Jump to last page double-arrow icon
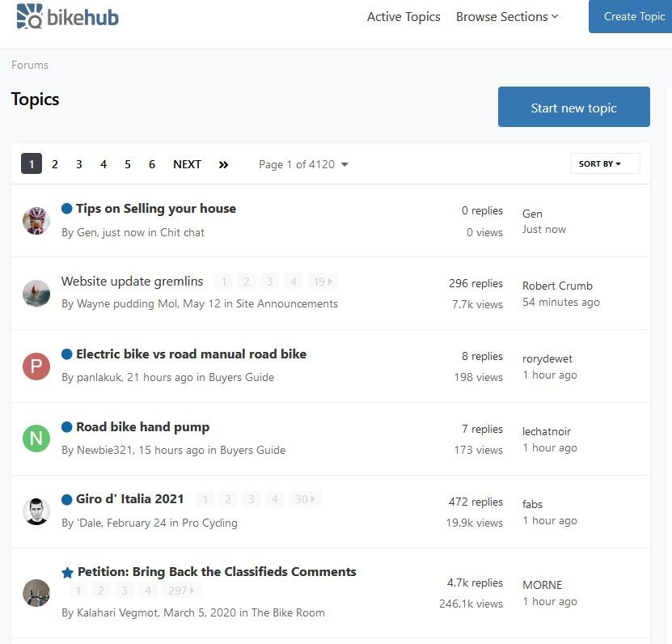Image resolution: width=672 pixels, height=644 pixels. click(223, 164)
